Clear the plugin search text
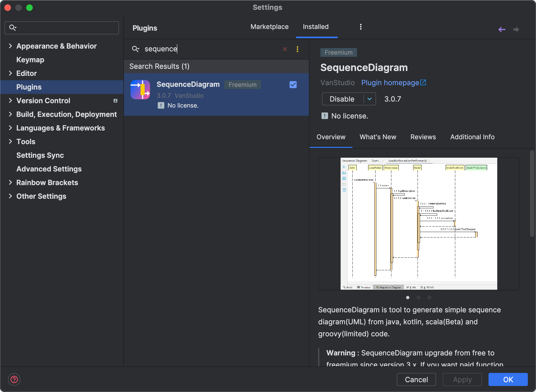Screen dimensions: 536x392 click(x=285, y=49)
